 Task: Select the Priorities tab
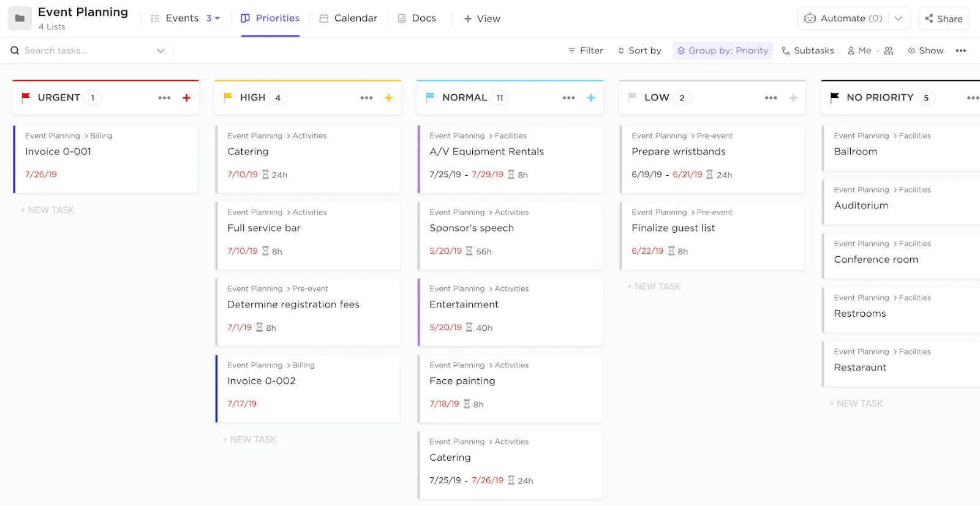coord(270,18)
